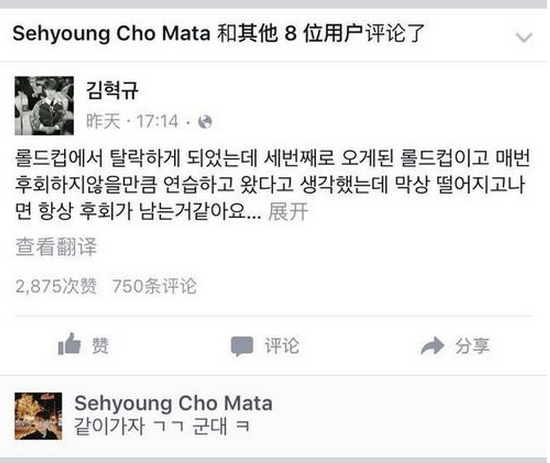Open Sehyoung Cho Mata name in comment
Image resolution: width=550 pixels, height=463 pixels.
pos(174,403)
